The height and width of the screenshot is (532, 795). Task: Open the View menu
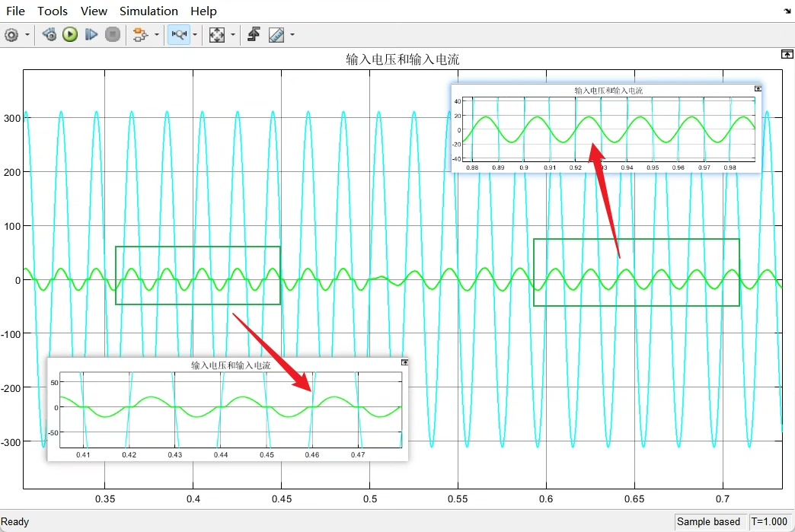coord(94,11)
